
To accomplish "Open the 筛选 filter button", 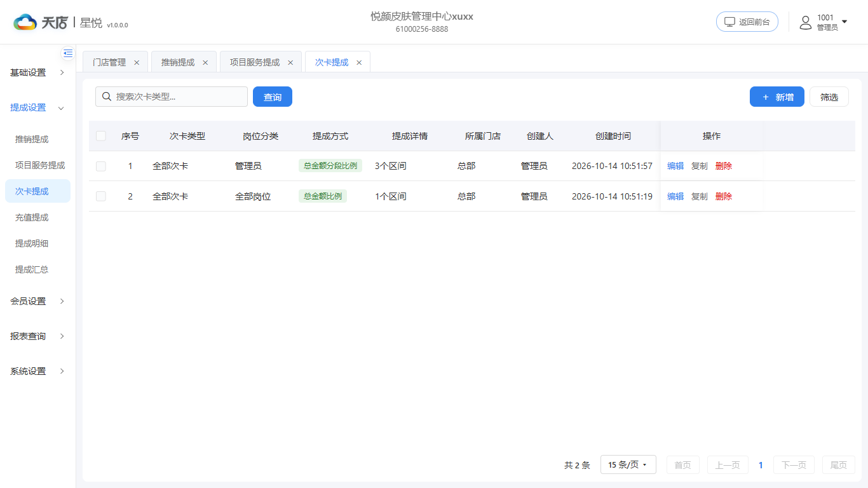I will [829, 97].
